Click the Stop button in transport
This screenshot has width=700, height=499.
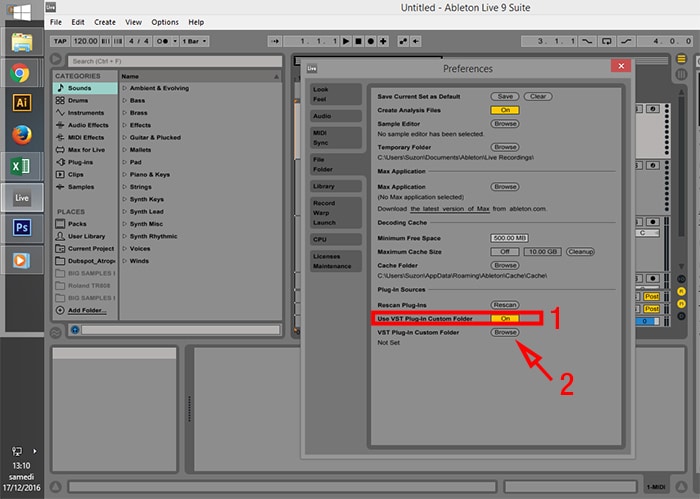pyautogui.click(x=358, y=41)
